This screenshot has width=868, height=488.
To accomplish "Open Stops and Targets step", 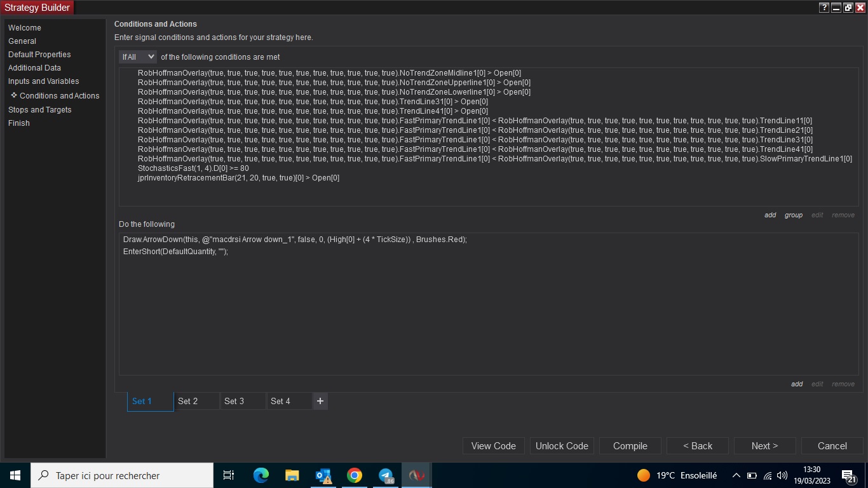I will [x=40, y=110].
